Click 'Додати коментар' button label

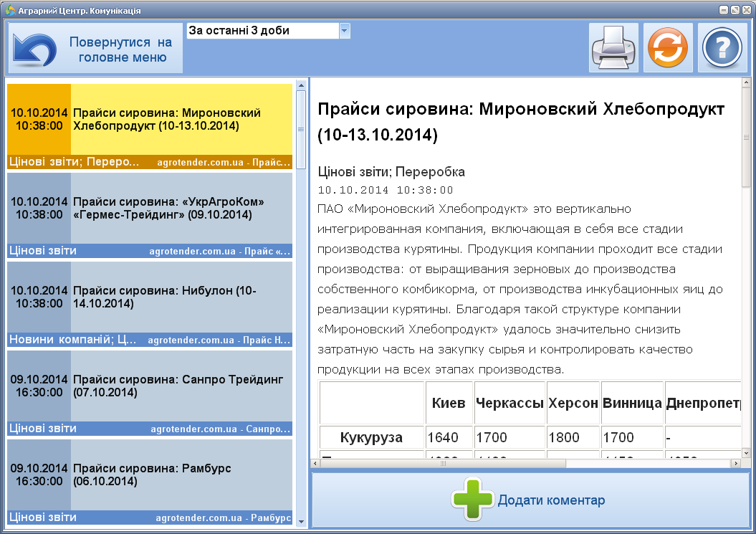click(551, 500)
